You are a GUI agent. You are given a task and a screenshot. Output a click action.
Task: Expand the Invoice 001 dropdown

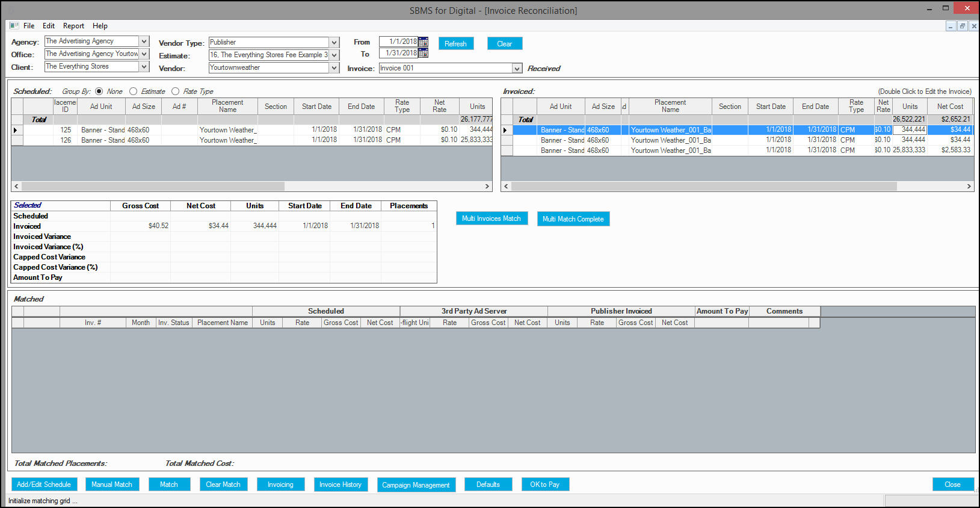pos(517,69)
